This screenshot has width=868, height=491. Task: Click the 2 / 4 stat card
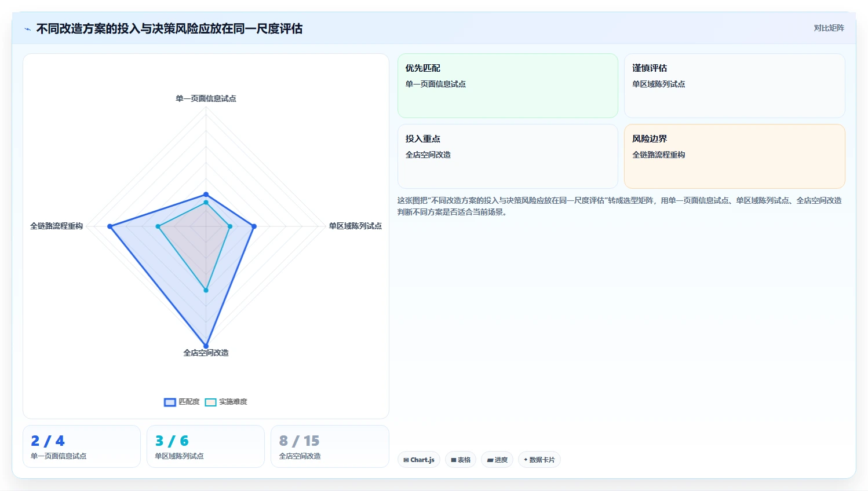82,446
